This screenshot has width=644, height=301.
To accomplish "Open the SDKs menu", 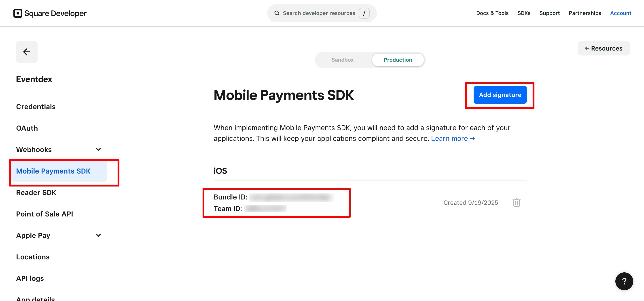I will (x=524, y=13).
